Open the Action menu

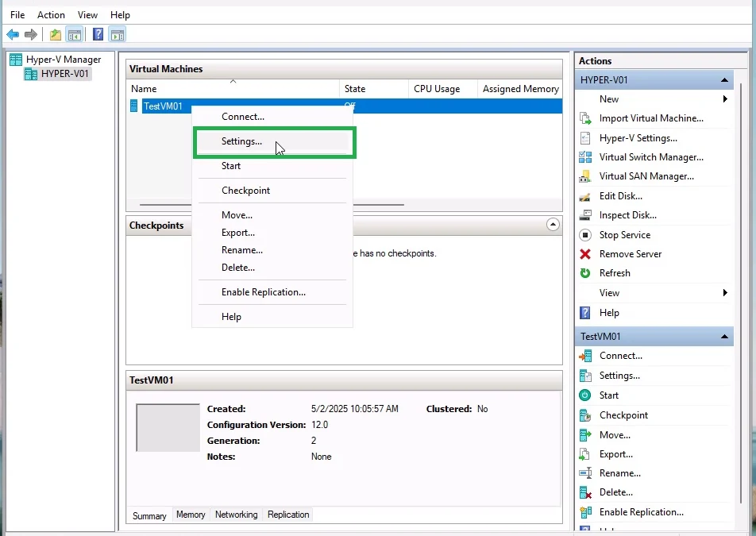pyautogui.click(x=51, y=15)
